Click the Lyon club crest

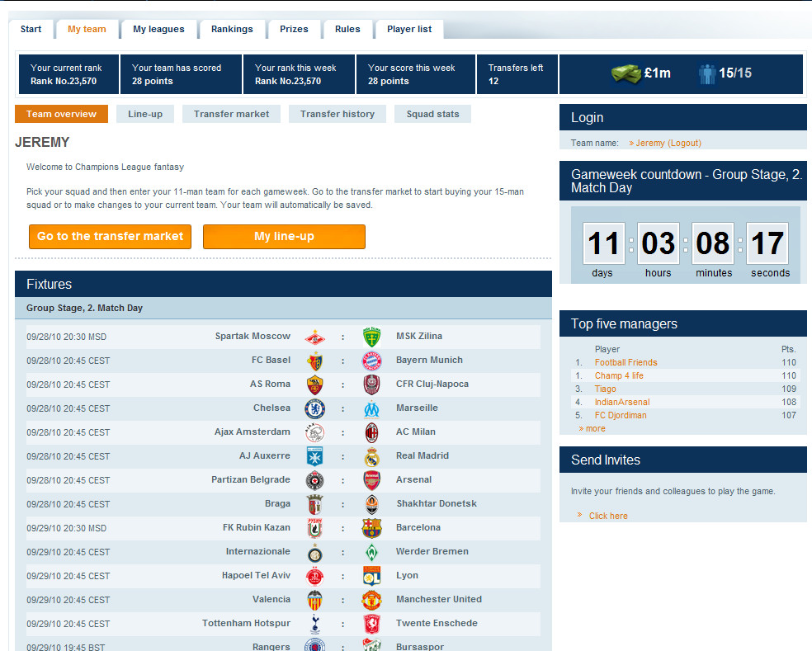tap(372, 577)
